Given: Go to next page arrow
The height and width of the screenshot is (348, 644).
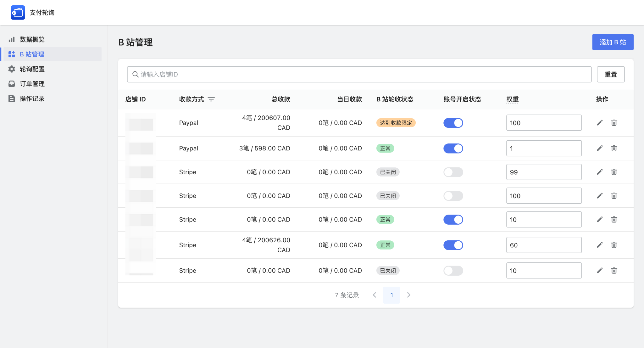Looking at the screenshot, I should coord(408,295).
